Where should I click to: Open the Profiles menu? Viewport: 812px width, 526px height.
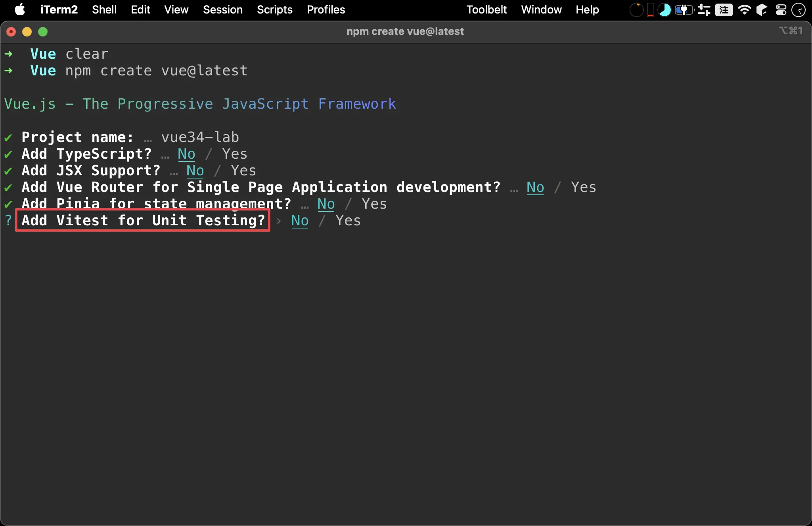[x=326, y=10]
